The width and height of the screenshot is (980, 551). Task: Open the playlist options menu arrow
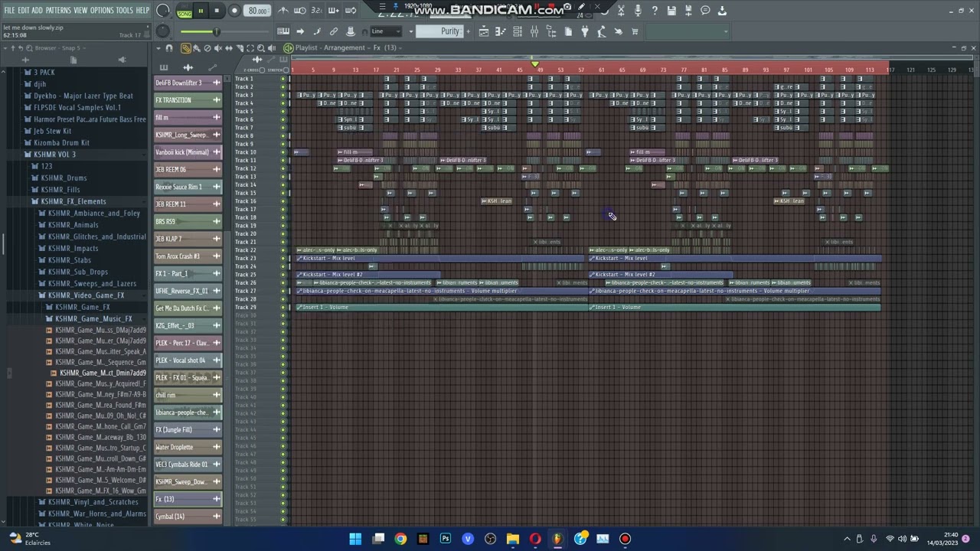158,47
